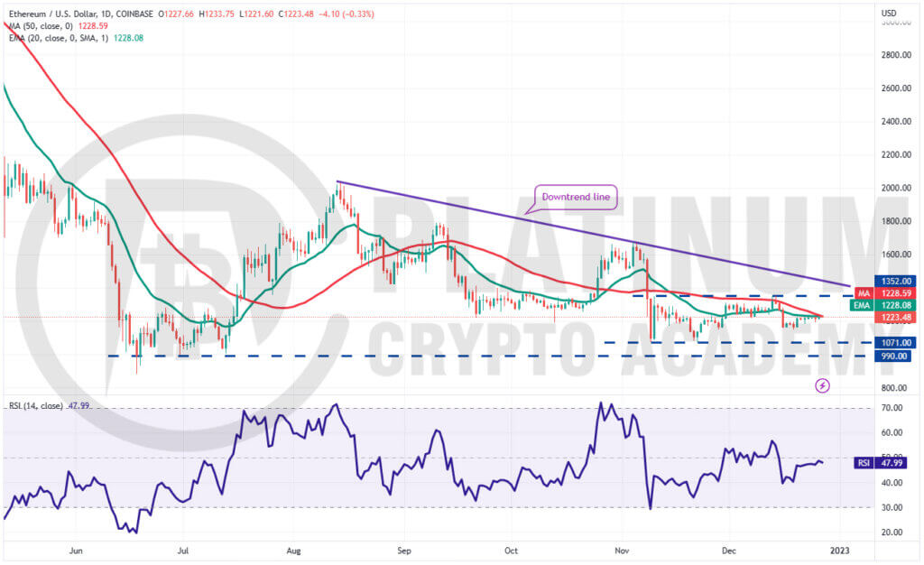Click the 800.00 price axis value

(x=894, y=388)
